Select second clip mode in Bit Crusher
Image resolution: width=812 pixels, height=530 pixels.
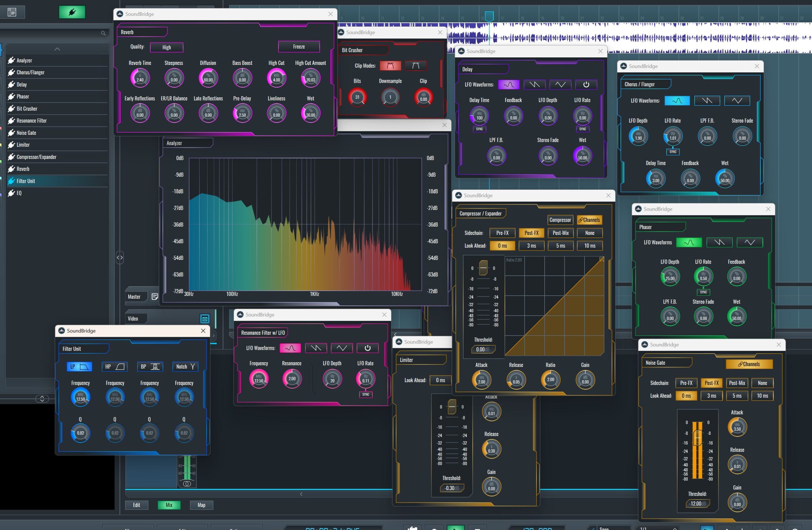coord(416,65)
